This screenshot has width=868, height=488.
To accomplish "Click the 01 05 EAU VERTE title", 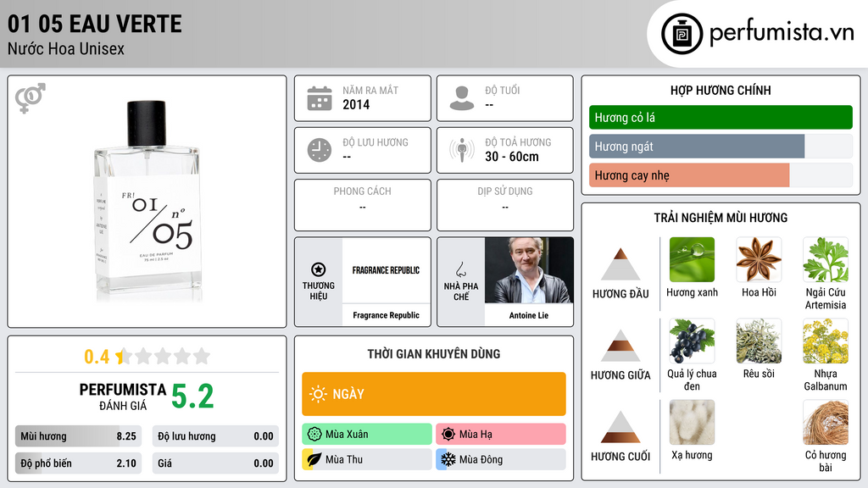I will [x=95, y=24].
